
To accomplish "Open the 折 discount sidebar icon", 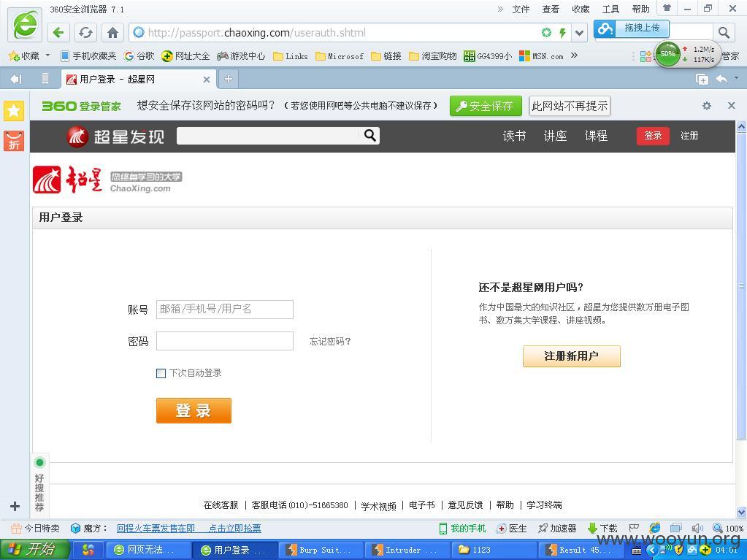I will pyautogui.click(x=14, y=141).
